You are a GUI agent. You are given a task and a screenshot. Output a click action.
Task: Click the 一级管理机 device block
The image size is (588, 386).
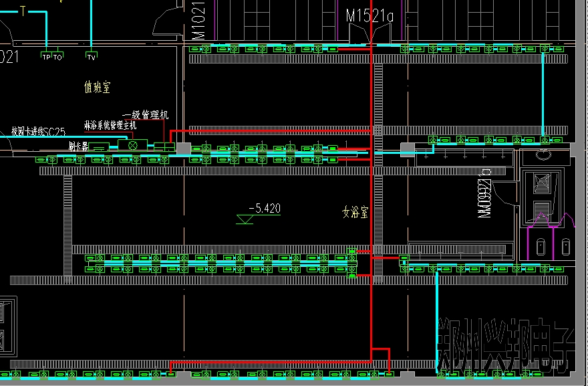click(x=164, y=145)
